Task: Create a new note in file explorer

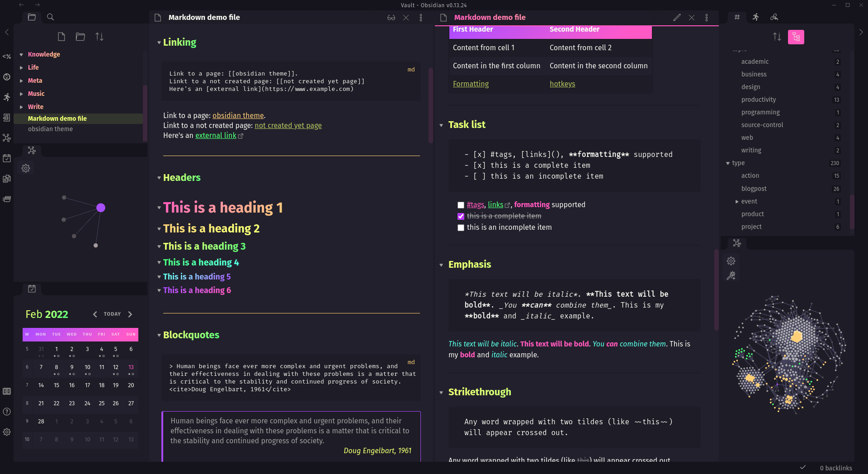Action: 61,37
